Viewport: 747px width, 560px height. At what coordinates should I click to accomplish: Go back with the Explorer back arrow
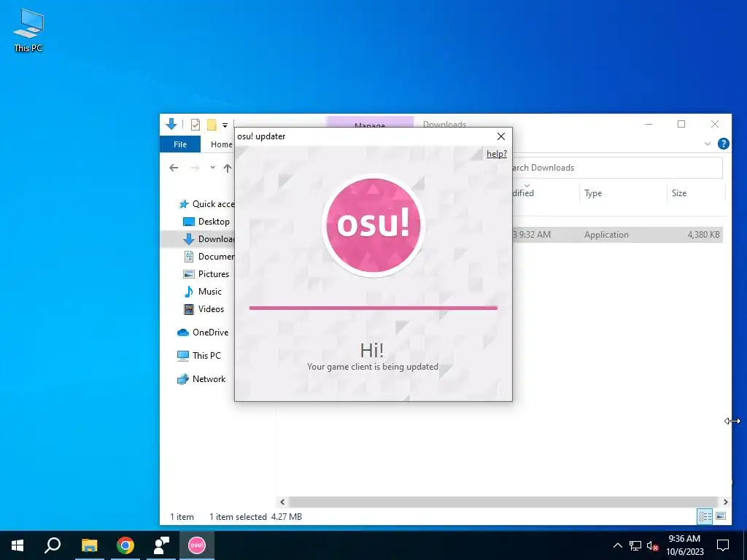coord(174,168)
